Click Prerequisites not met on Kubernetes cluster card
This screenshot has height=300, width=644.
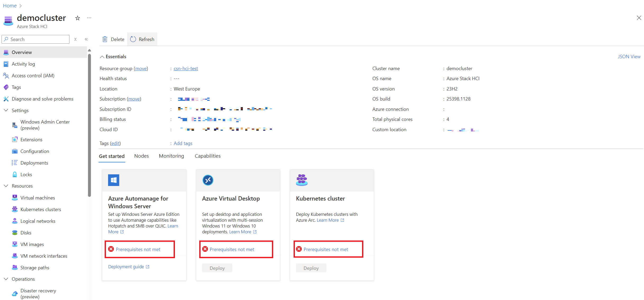pyautogui.click(x=326, y=249)
